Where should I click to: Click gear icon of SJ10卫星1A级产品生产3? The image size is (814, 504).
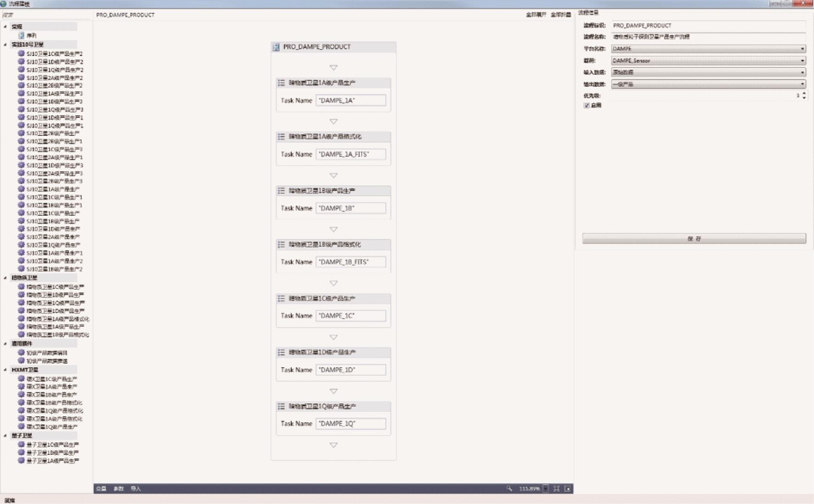pyautogui.click(x=21, y=93)
